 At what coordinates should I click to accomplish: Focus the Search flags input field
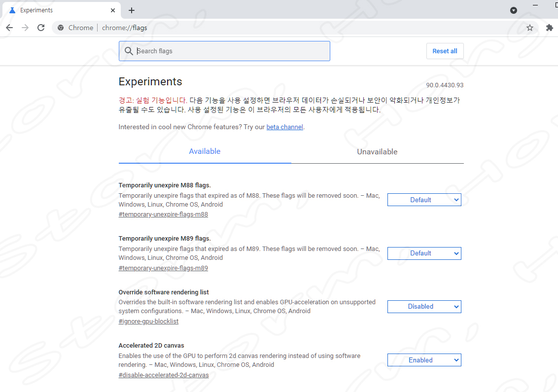point(224,51)
